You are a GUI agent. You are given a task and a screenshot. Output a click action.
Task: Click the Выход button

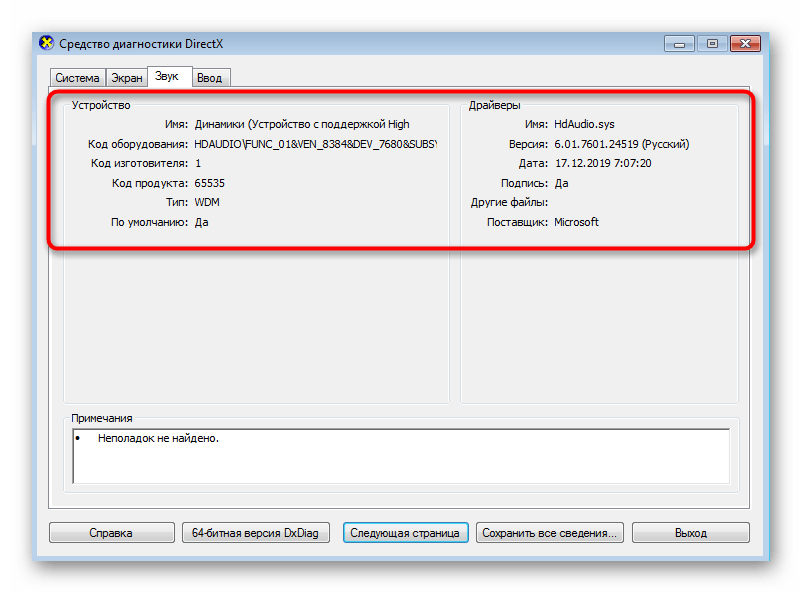click(690, 533)
